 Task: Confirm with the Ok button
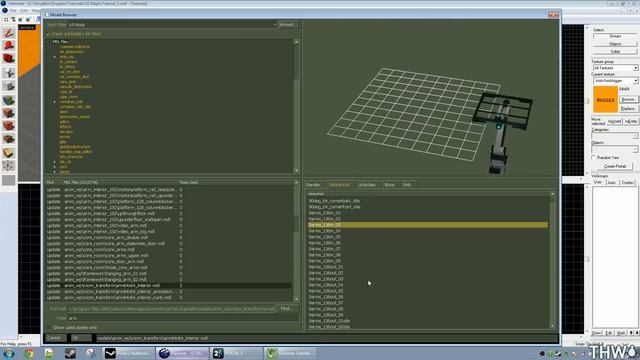click(81, 338)
